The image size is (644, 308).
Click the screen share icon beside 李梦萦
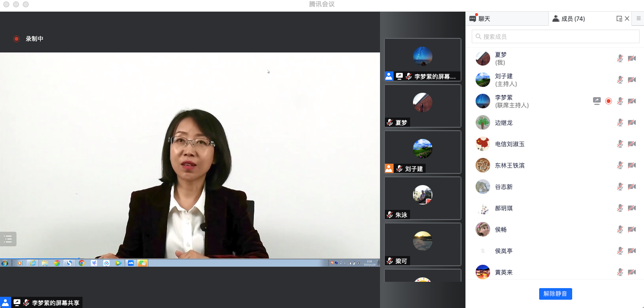(597, 101)
